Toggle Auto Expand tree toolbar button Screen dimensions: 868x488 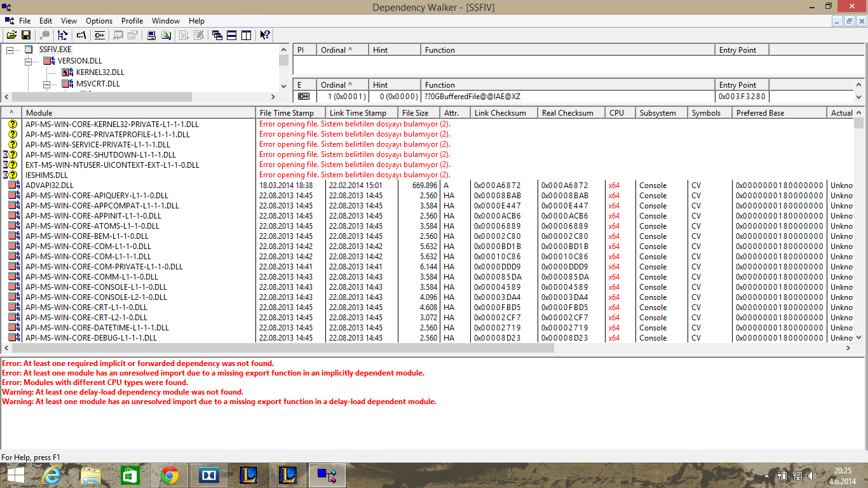pyautogui.click(x=62, y=36)
